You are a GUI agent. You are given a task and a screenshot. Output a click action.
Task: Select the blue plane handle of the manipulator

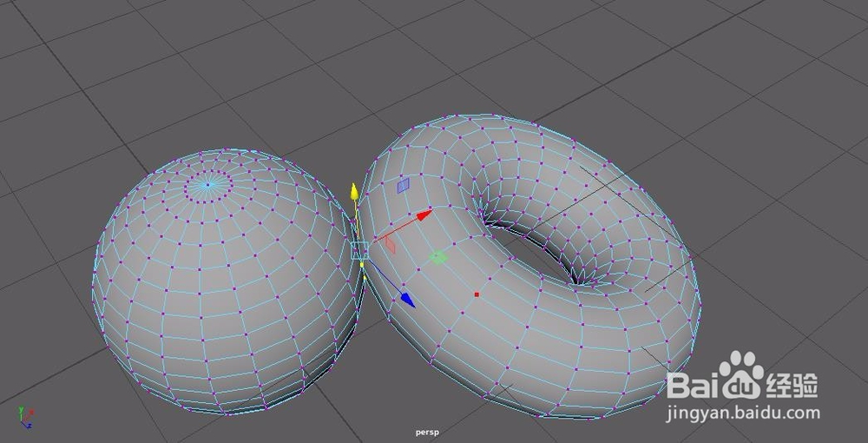point(403,186)
